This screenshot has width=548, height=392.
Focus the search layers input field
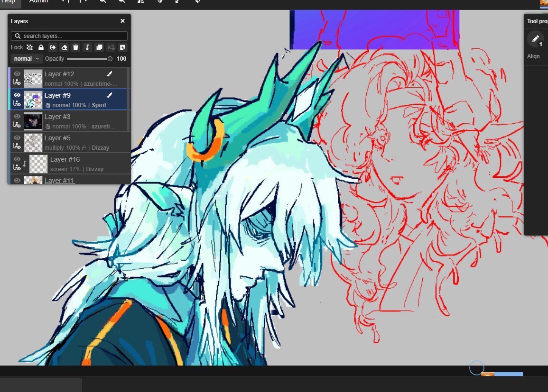tap(69, 36)
